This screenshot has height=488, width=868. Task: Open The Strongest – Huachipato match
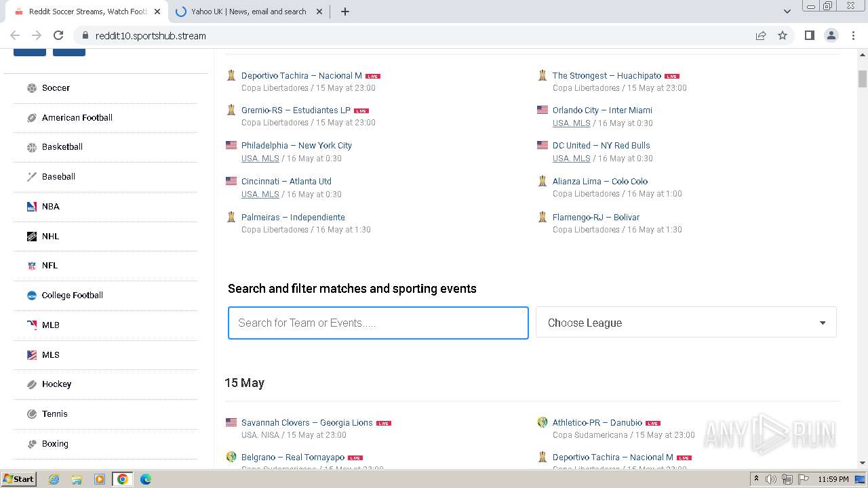coord(606,76)
